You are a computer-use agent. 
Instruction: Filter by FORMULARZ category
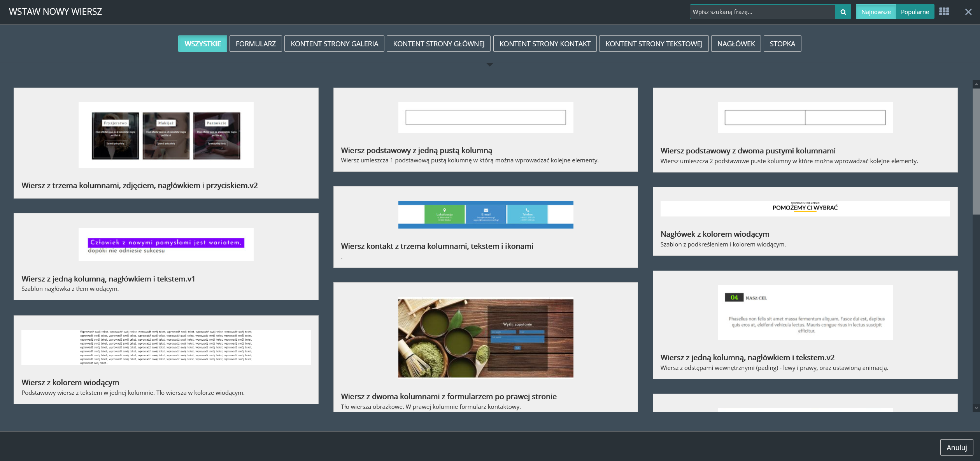256,44
